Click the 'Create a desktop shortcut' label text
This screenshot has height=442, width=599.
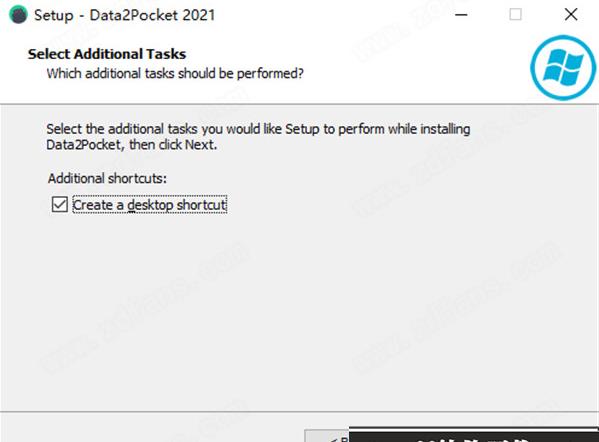pos(150,205)
